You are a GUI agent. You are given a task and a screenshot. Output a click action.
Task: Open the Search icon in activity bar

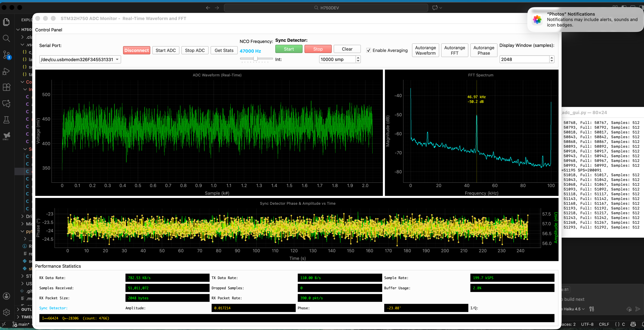pyautogui.click(x=6, y=38)
